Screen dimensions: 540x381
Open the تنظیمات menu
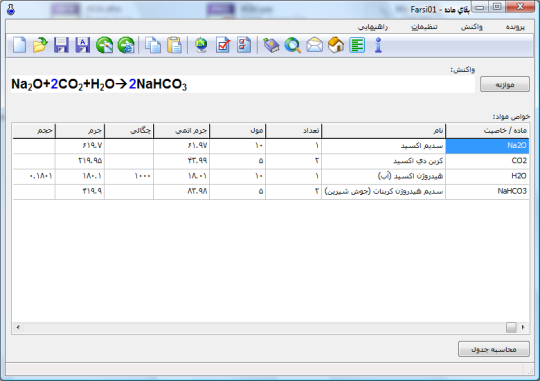pos(424,27)
